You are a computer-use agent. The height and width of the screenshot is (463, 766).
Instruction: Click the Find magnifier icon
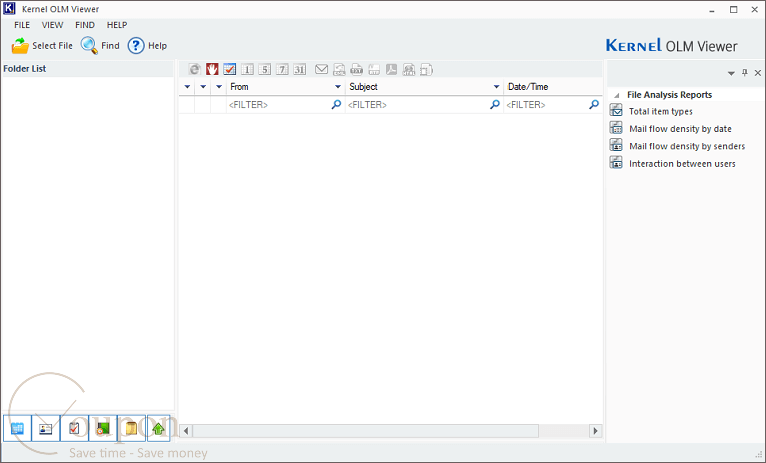coord(89,45)
